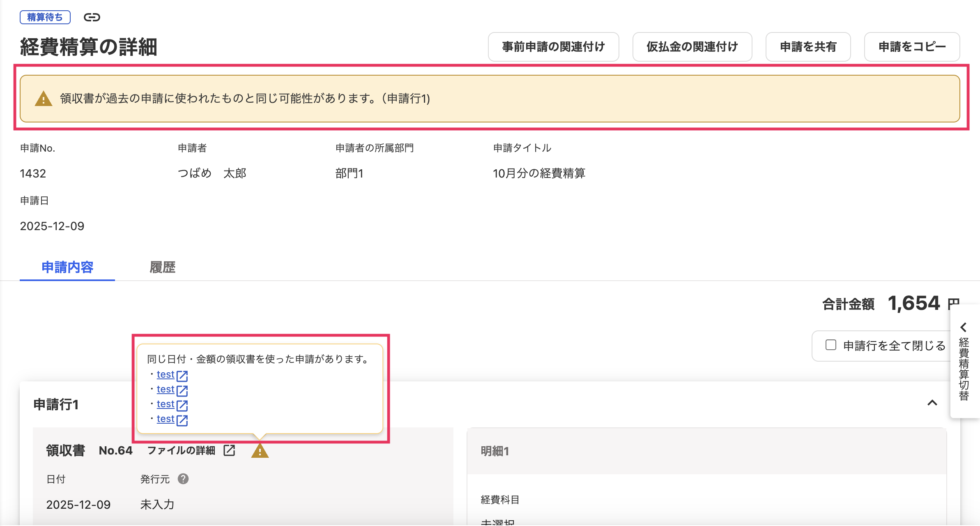980x526 pixels.
Task: Click the 申請を共有 button
Action: [x=808, y=47]
